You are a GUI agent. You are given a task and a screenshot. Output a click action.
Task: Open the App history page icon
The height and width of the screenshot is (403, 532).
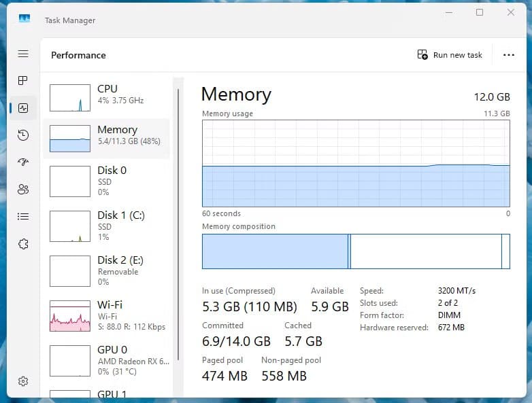point(23,135)
